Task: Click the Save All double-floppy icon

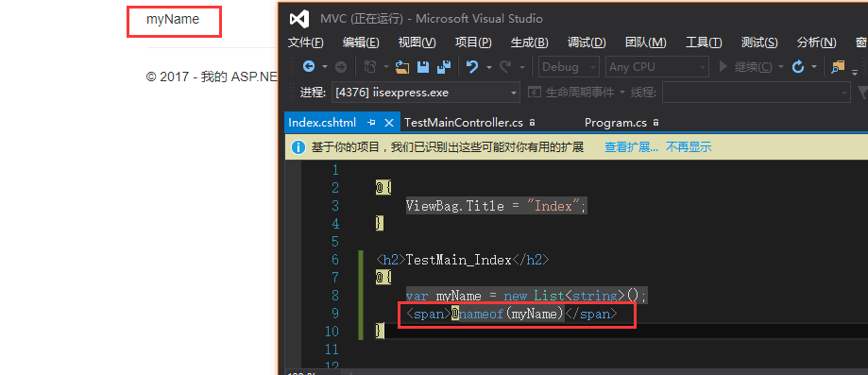Action: tap(444, 67)
